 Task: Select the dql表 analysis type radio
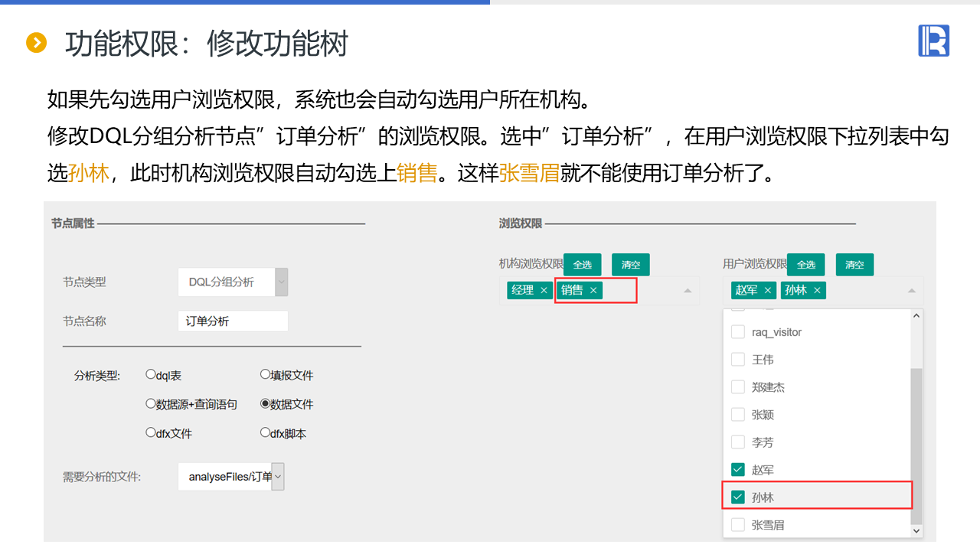coord(151,375)
